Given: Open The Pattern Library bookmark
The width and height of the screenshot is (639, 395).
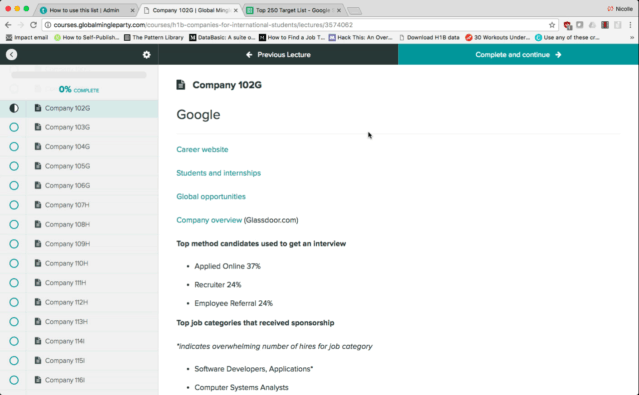Looking at the screenshot, I should (154, 38).
